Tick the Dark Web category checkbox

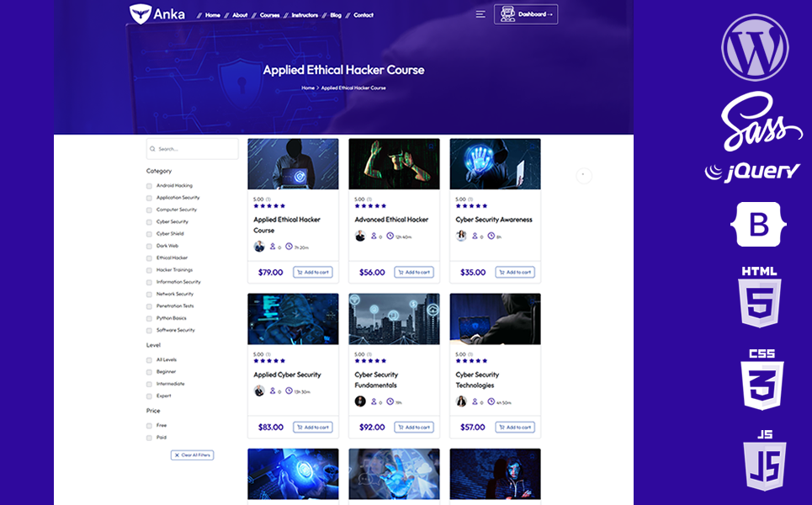click(150, 246)
